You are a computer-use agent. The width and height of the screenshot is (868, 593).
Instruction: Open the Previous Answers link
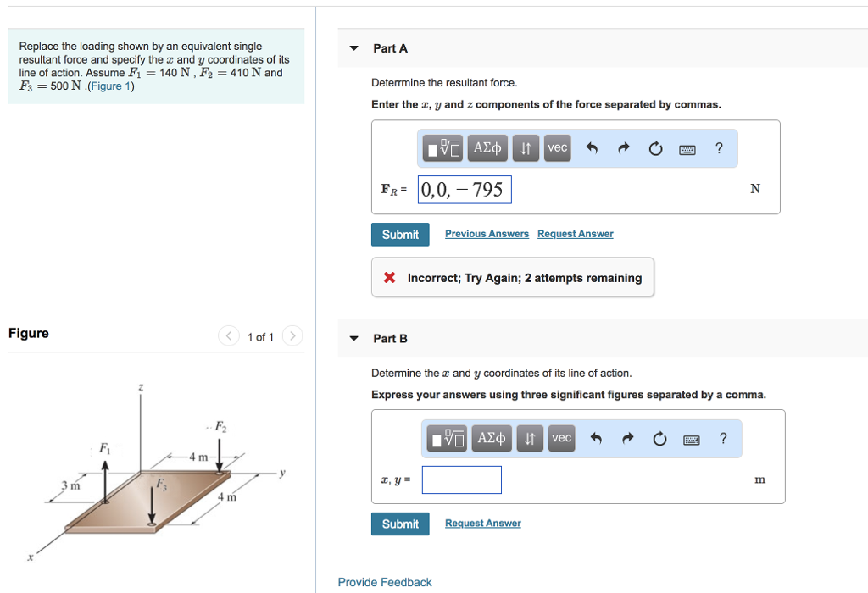point(487,234)
